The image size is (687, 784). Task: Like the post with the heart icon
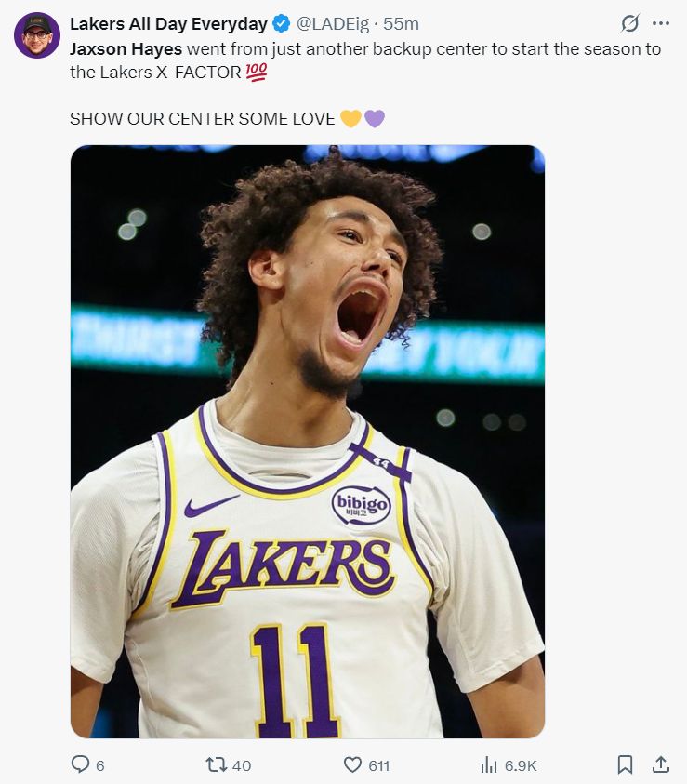click(352, 764)
